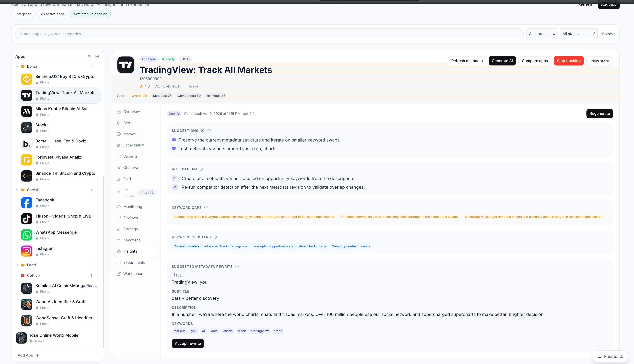This screenshot has width=634, height=364.
Task: Click the Rankings 88 score badge
Action: (216, 96)
